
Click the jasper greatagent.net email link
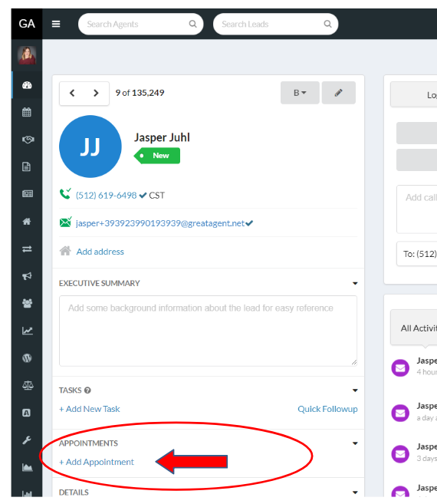coord(160,223)
